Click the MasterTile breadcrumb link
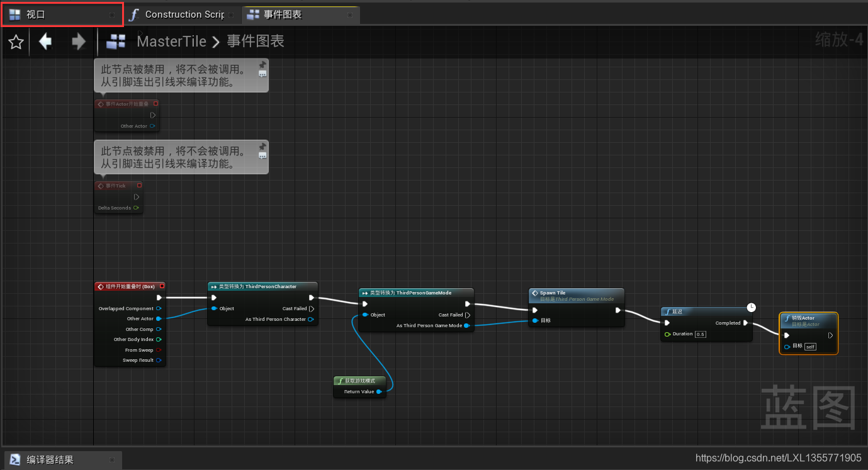The height and width of the screenshot is (470, 868). pos(171,42)
